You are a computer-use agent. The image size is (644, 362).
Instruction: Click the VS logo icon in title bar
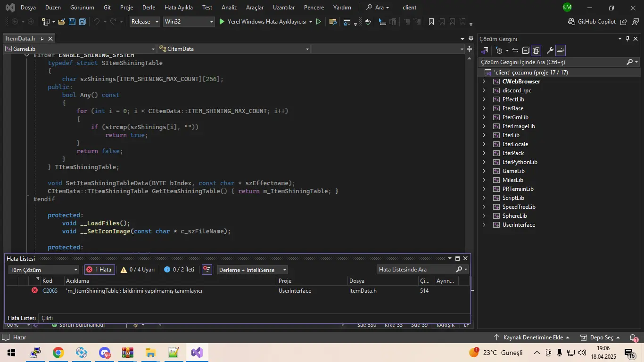point(10,8)
